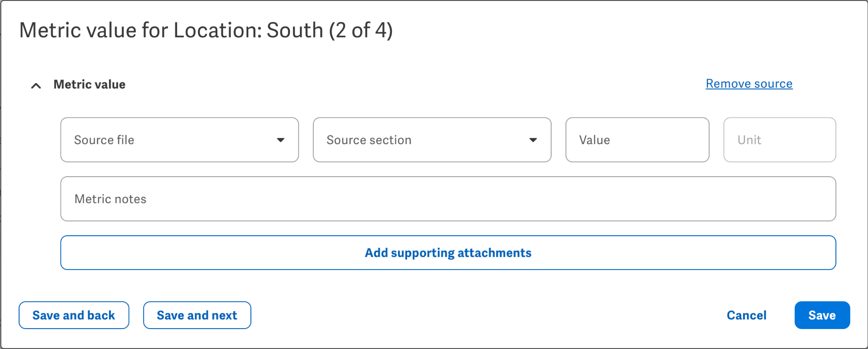
Task: Click the Source file dropdown arrow
Action: (x=280, y=140)
